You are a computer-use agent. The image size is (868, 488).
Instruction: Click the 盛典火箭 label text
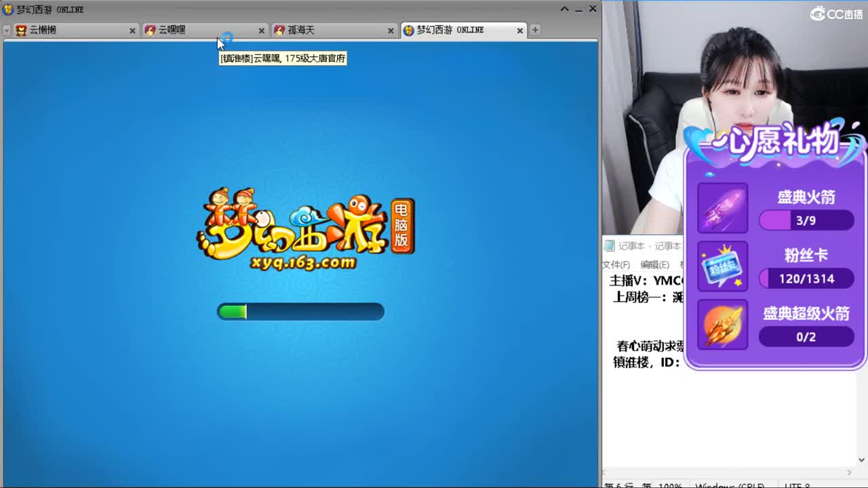coord(806,197)
